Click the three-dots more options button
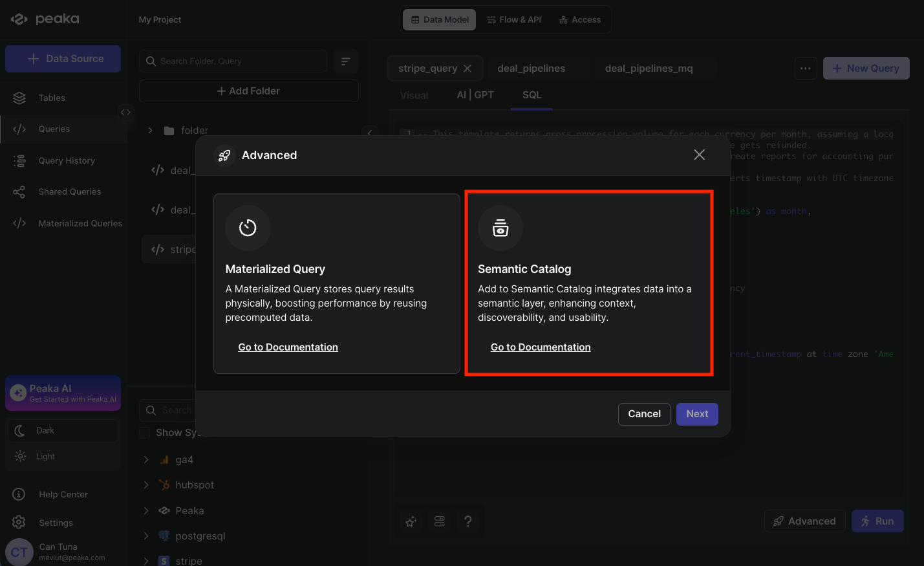924x566 pixels. pyautogui.click(x=805, y=69)
